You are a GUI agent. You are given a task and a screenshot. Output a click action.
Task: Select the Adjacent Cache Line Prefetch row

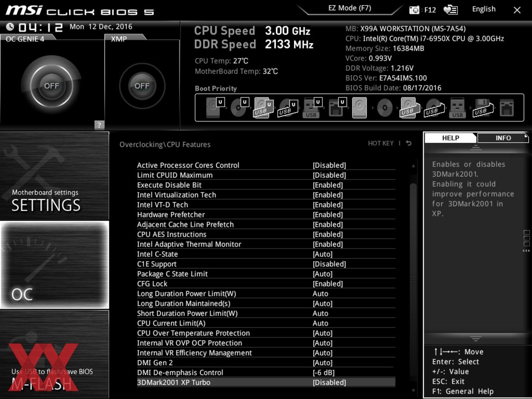[266, 225]
